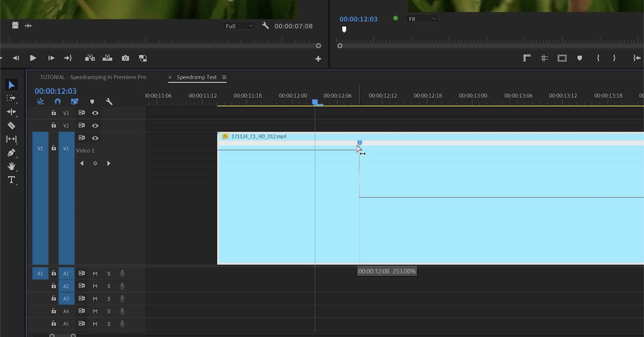Toggle V2 track lock
The width and height of the screenshot is (644, 337).
54,125
